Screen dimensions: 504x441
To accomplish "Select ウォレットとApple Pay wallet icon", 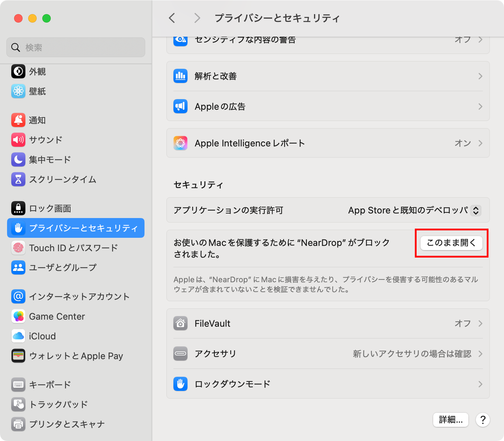I will (18, 356).
